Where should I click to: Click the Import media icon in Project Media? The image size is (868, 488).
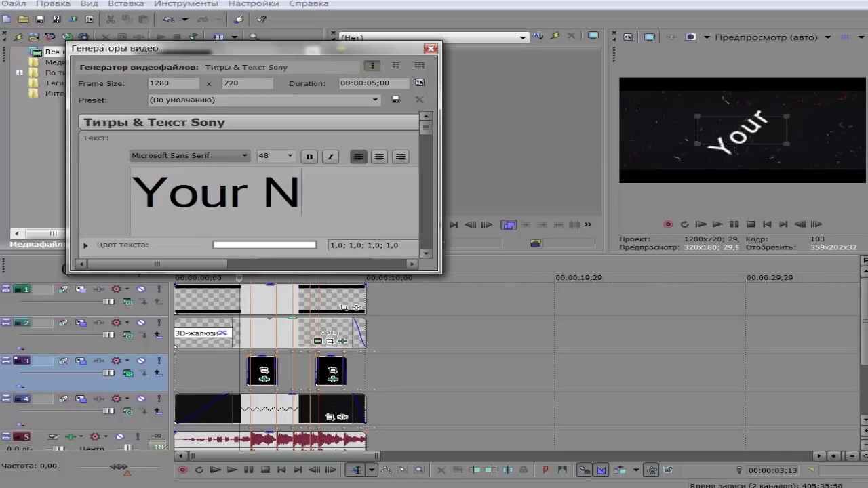click(x=35, y=37)
